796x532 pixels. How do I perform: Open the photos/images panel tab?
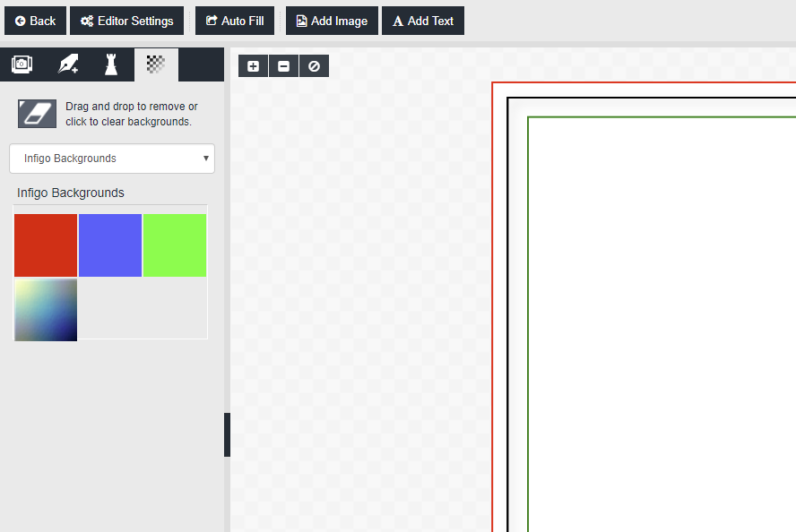22,64
